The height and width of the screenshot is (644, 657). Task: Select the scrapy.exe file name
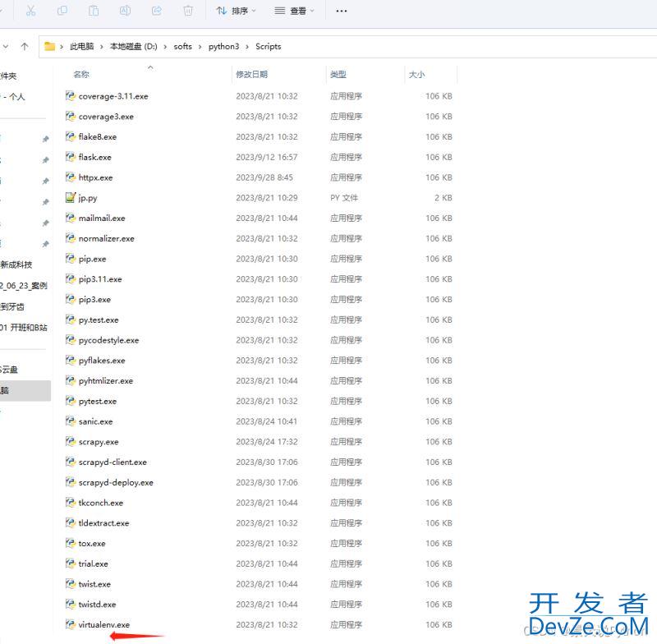(x=99, y=442)
